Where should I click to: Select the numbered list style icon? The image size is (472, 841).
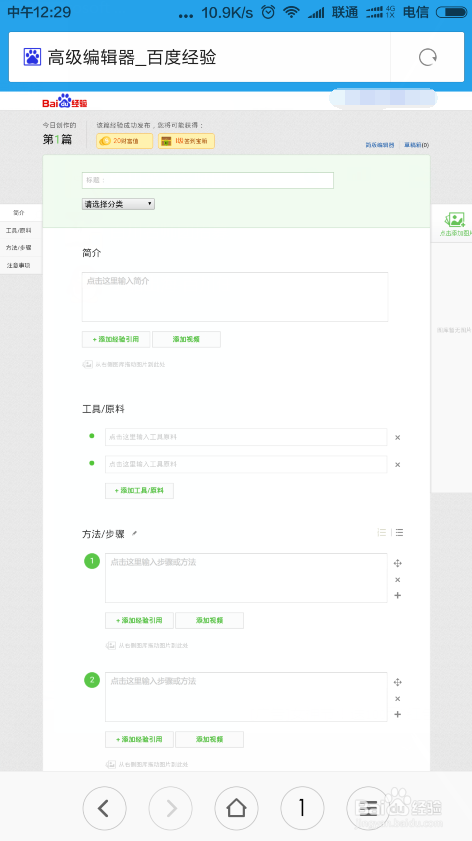[382, 533]
